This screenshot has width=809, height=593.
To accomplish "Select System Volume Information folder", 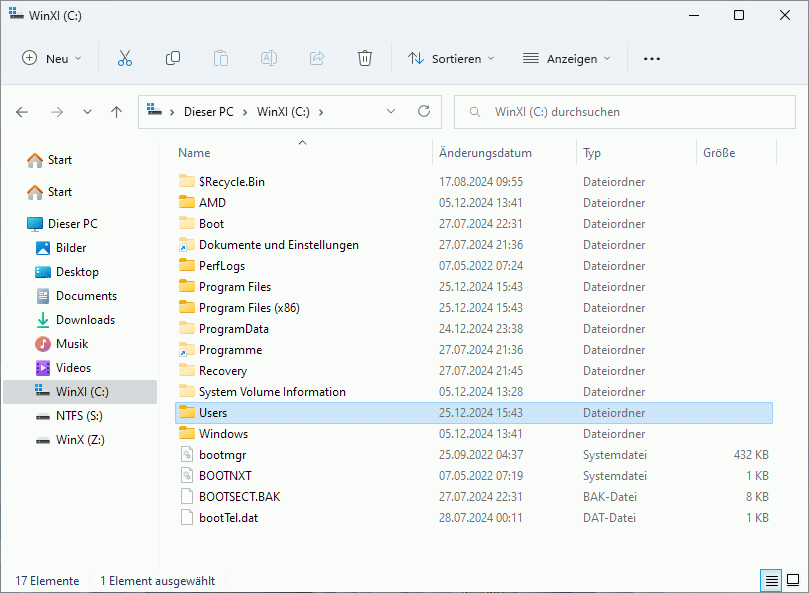I will pos(474,392).
